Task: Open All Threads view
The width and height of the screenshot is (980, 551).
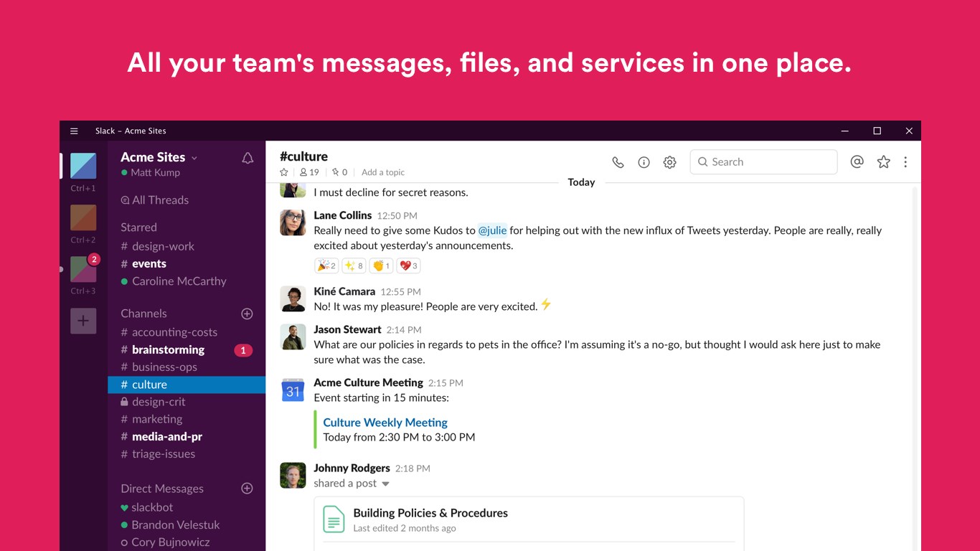Action: point(155,200)
